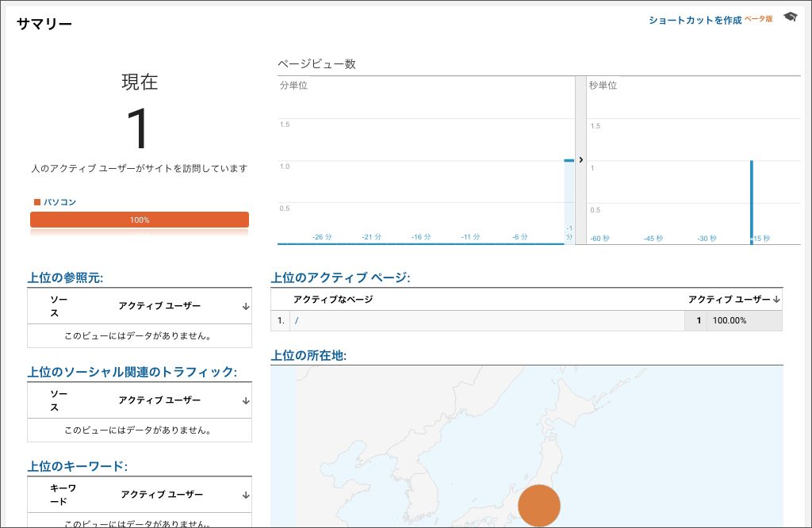The image size is (812, 528).
Task: Open the 上位の参照元 report heading
Action: coord(65,278)
